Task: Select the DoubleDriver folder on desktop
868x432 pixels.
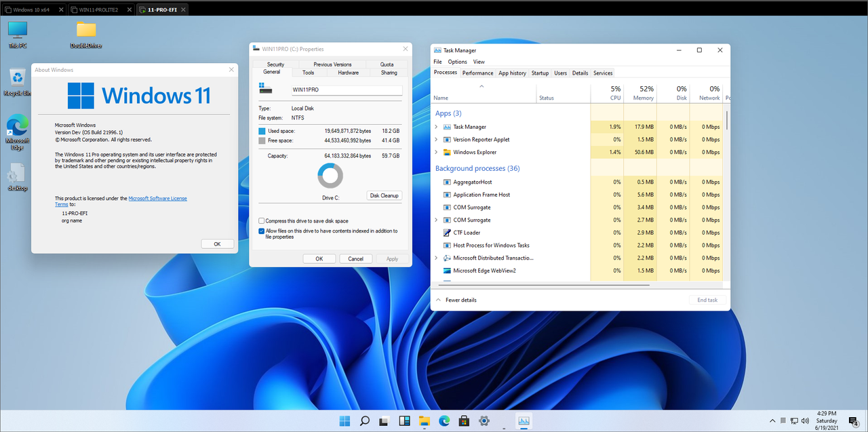Action: (x=86, y=34)
